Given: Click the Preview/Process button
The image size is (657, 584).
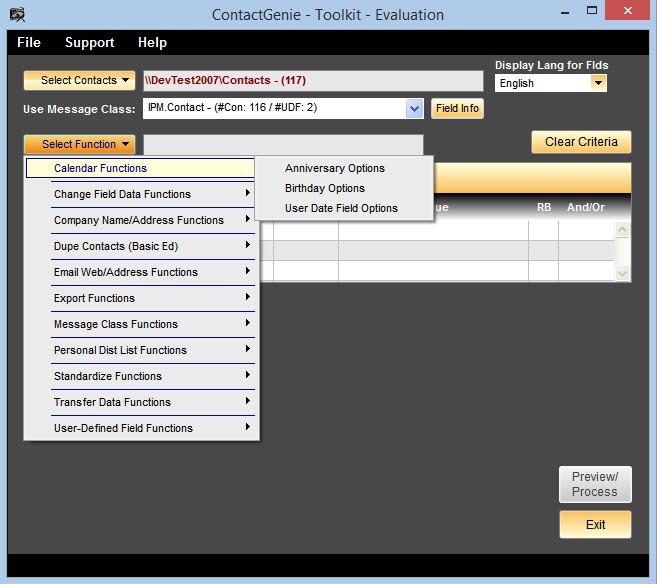Looking at the screenshot, I should click(595, 484).
